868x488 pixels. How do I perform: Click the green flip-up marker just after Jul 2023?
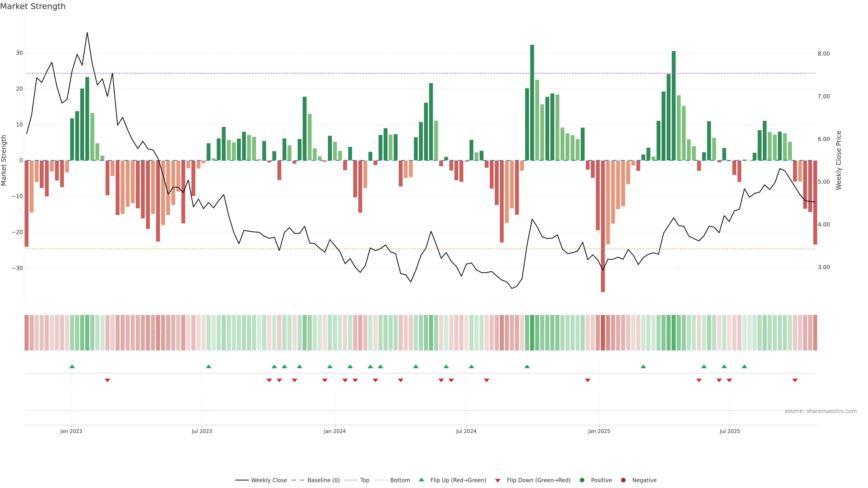(x=208, y=366)
